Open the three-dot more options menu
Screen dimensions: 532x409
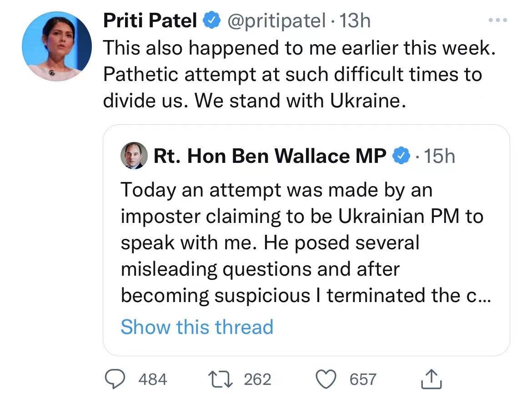tap(497, 21)
